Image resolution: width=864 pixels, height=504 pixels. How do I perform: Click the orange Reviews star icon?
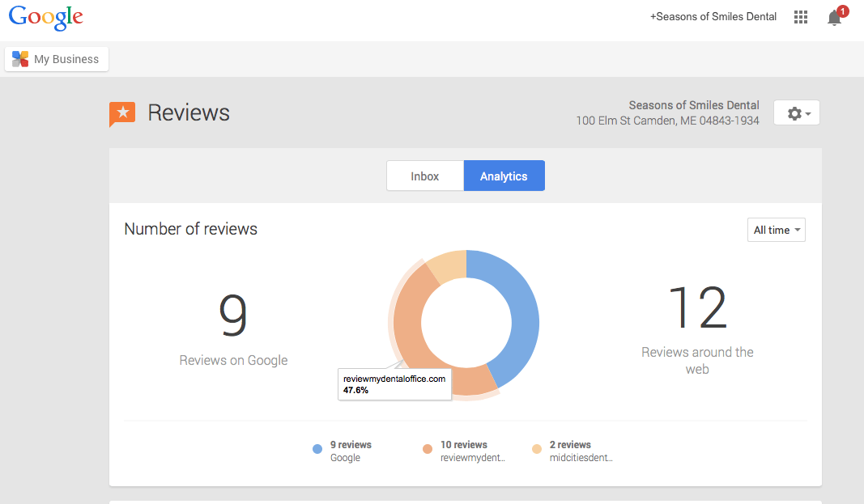point(122,113)
